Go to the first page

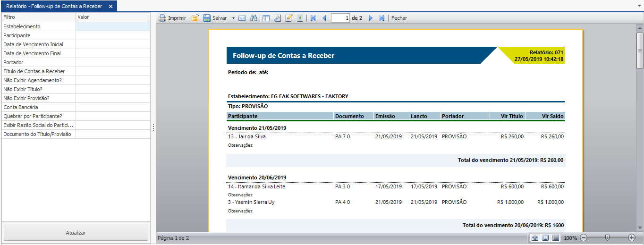[x=313, y=18]
